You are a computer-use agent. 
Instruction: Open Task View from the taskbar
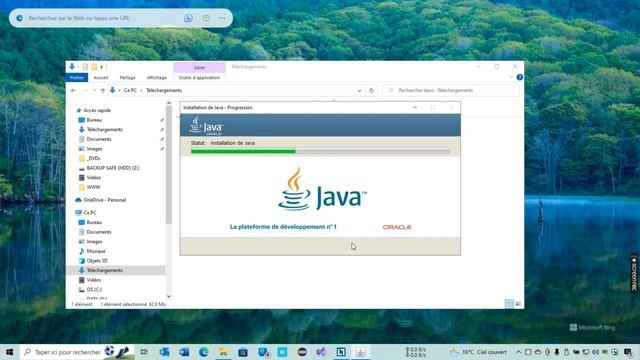pos(144,352)
